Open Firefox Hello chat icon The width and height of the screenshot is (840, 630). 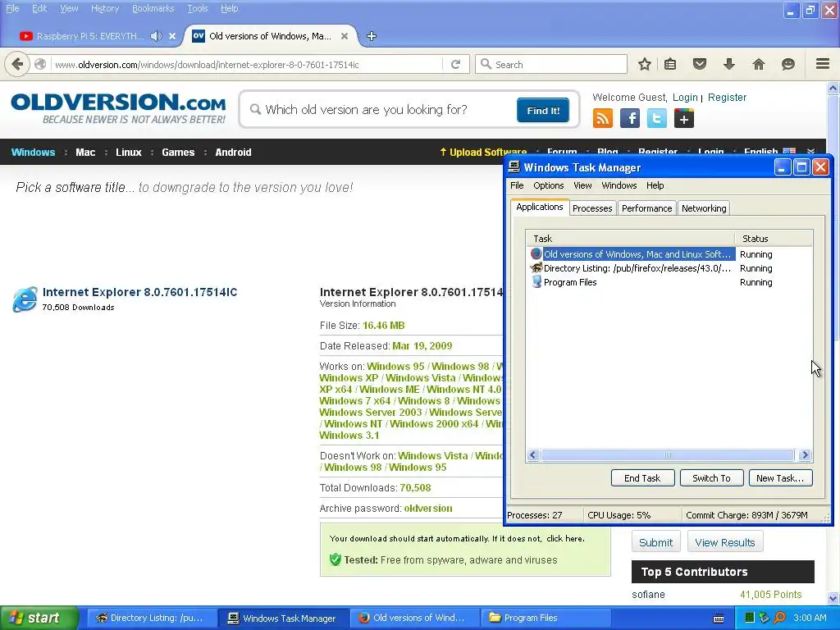tap(788, 64)
